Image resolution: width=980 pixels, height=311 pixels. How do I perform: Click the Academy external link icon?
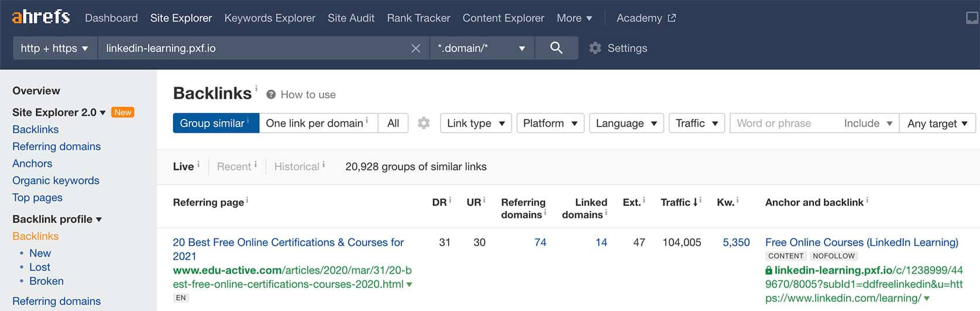click(x=672, y=18)
